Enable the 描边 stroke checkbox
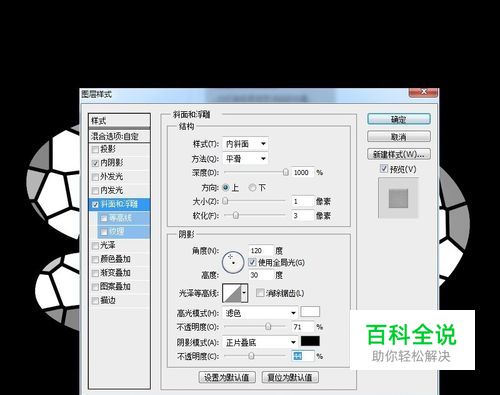This screenshot has width=500, height=395. click(95, 301)
